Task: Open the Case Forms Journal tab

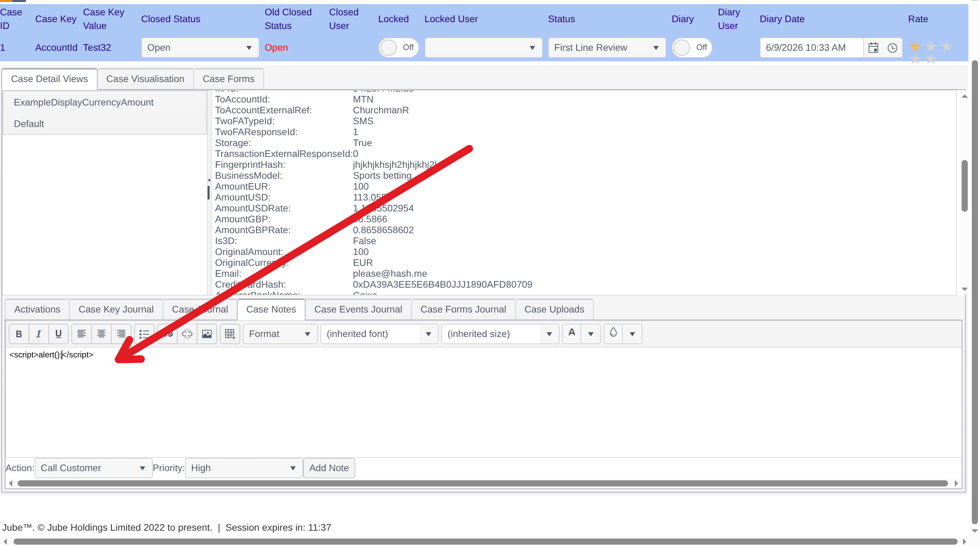Action: (x=463, y=309)
